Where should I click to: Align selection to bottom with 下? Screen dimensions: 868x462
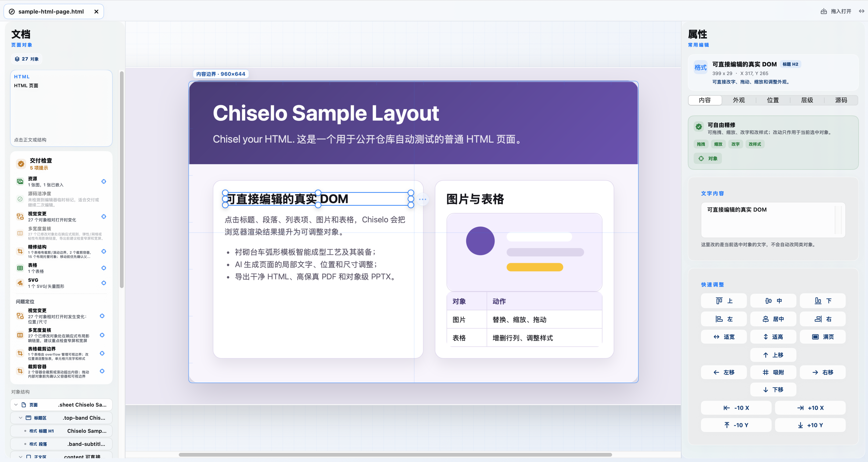[x=822, y=301]
